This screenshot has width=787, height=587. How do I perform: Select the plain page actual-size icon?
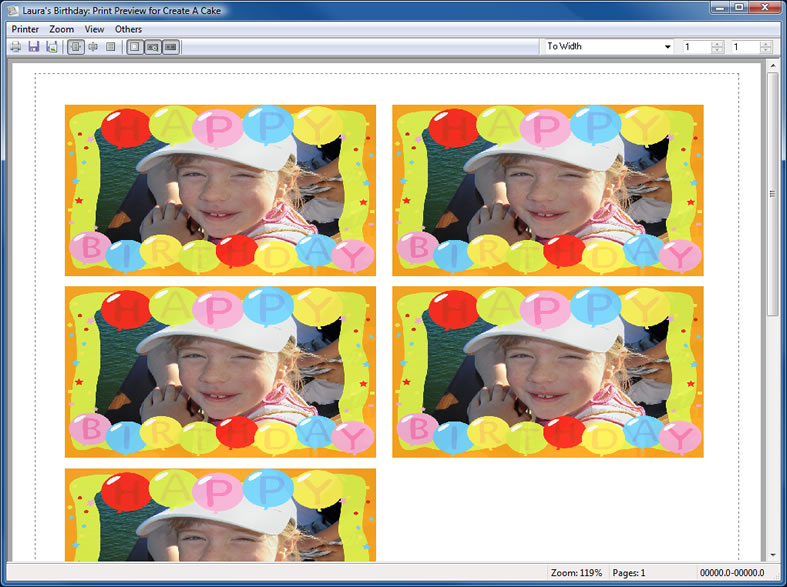tap(110, 47)
